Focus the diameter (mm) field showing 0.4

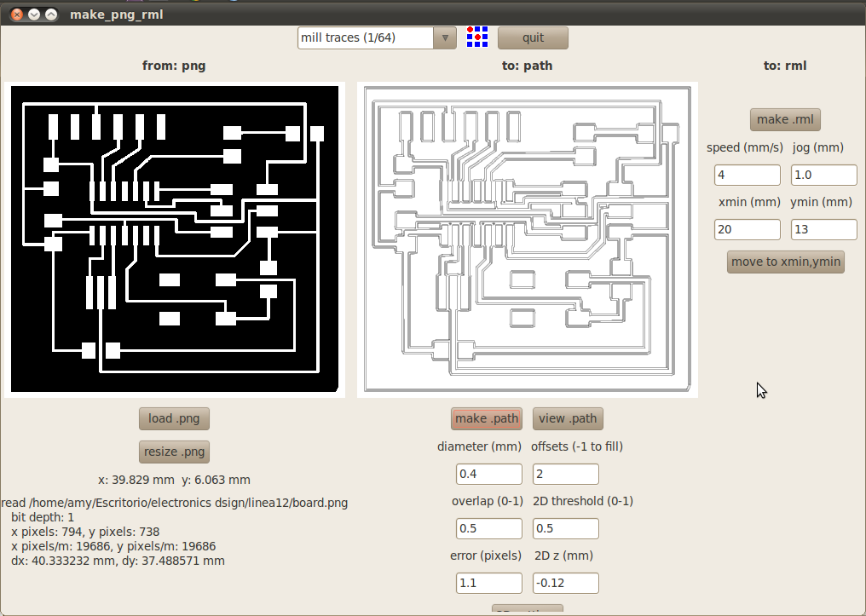pos(488,475)
